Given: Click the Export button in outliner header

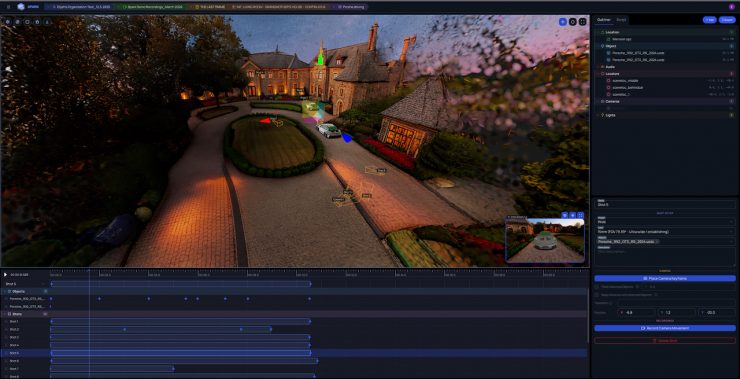Looking at the screenshot, I should [727, 20].
